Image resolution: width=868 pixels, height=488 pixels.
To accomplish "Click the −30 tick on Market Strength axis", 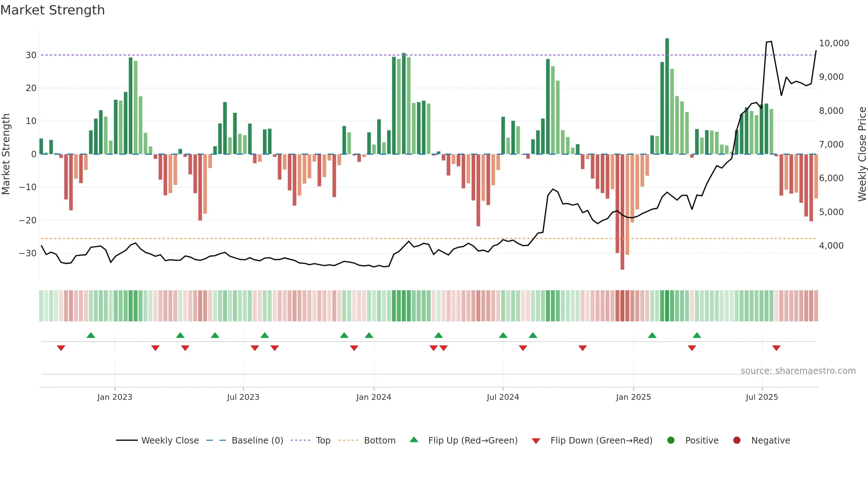I will click(x=28, y=253).
